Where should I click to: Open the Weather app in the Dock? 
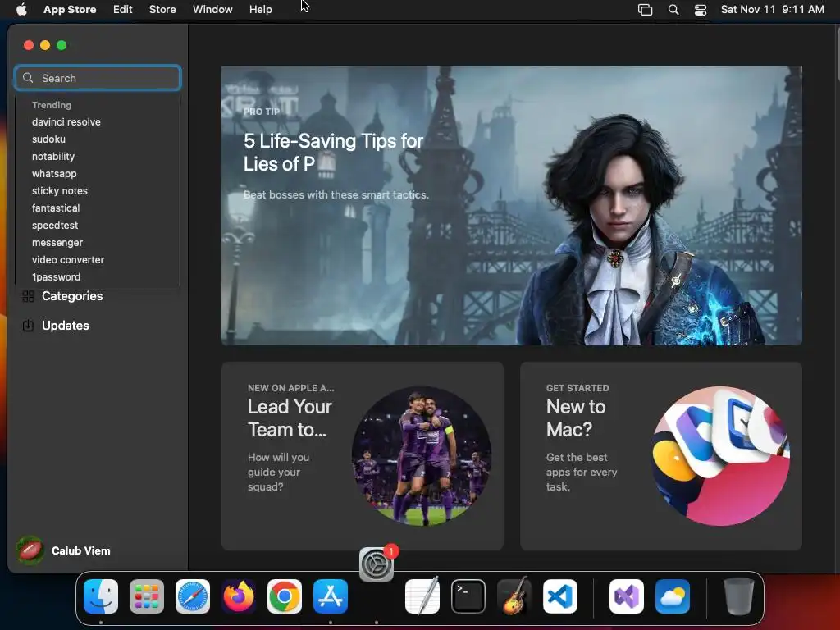(673, 596)
